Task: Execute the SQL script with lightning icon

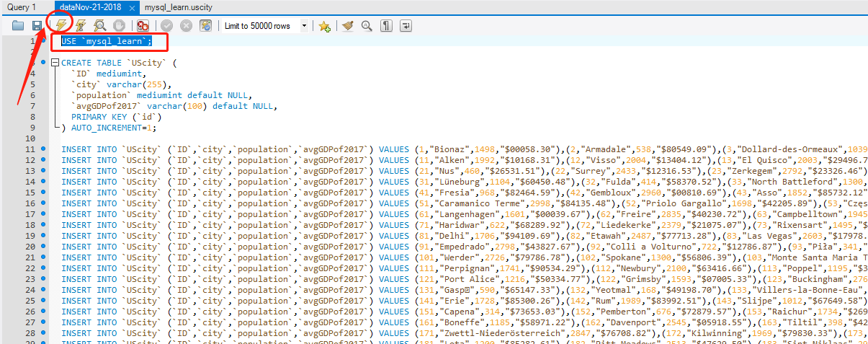Action: [x=61, y=26]
